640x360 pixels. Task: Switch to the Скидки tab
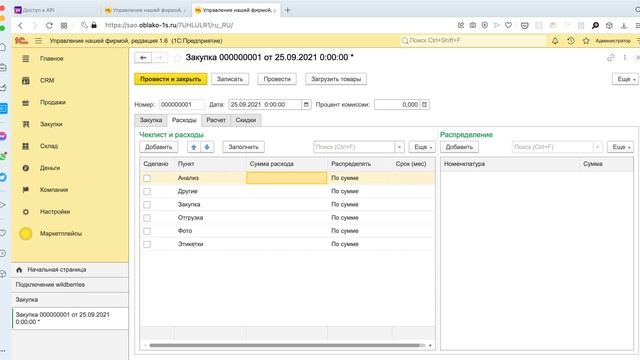pos(246,120)
